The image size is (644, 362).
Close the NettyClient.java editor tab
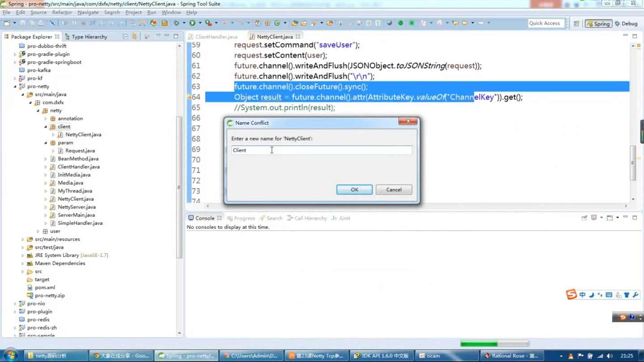[298, 37]
